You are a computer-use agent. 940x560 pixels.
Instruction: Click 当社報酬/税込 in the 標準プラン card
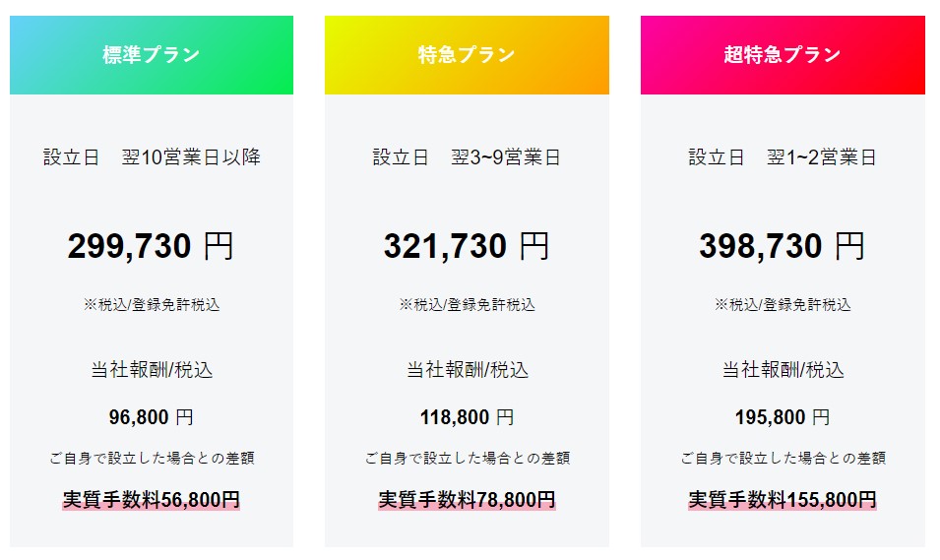point(152,369)
